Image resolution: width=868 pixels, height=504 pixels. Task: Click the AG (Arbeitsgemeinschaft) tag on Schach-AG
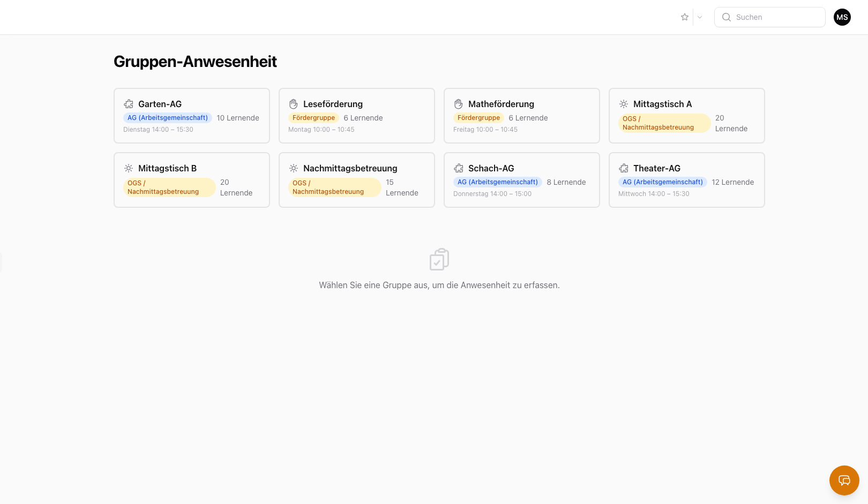point(497,182)
